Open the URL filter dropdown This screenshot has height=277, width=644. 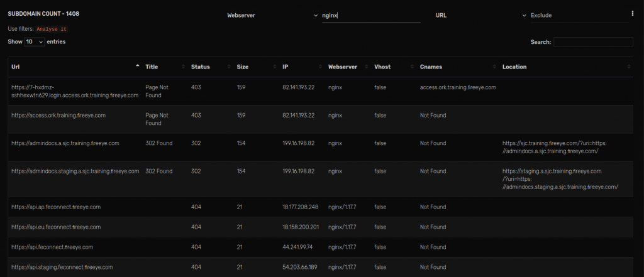click(480, 15)
